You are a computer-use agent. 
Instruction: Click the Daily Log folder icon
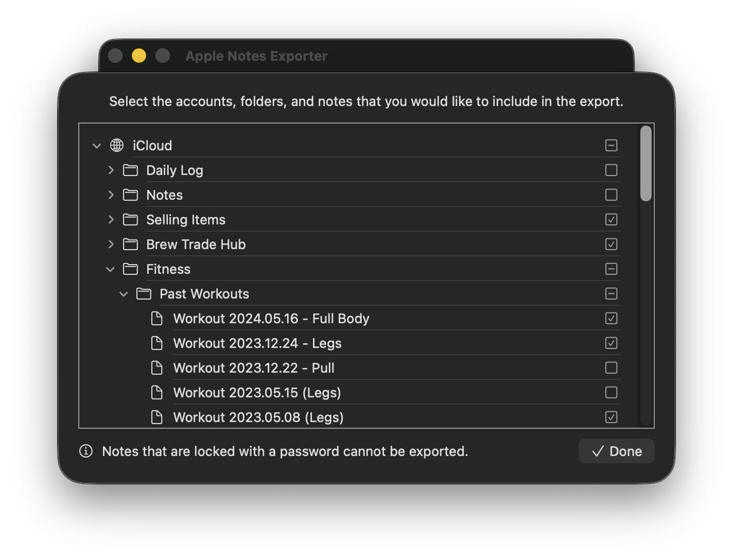click(x=130, y=170)
